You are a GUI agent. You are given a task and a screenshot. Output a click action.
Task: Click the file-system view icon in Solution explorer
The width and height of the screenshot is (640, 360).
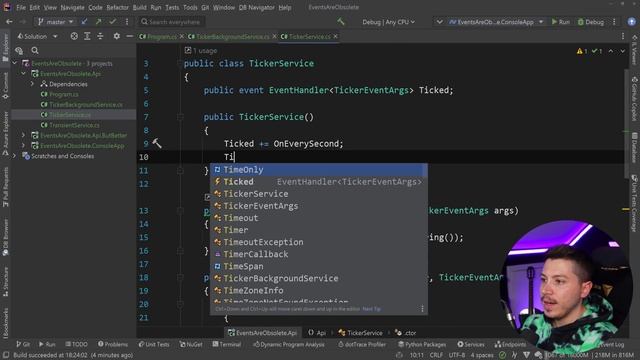[19, 51]
